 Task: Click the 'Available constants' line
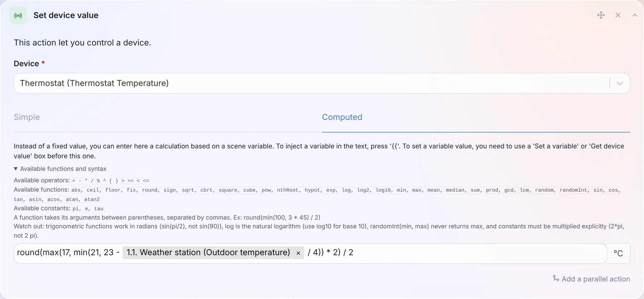click(59, 208)
